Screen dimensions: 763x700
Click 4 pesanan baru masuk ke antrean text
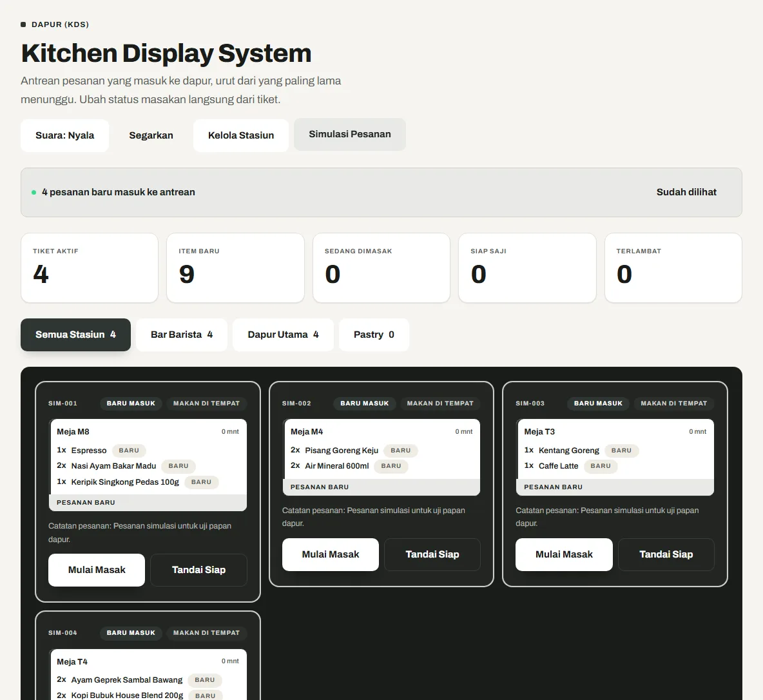(x=118, y=192)
